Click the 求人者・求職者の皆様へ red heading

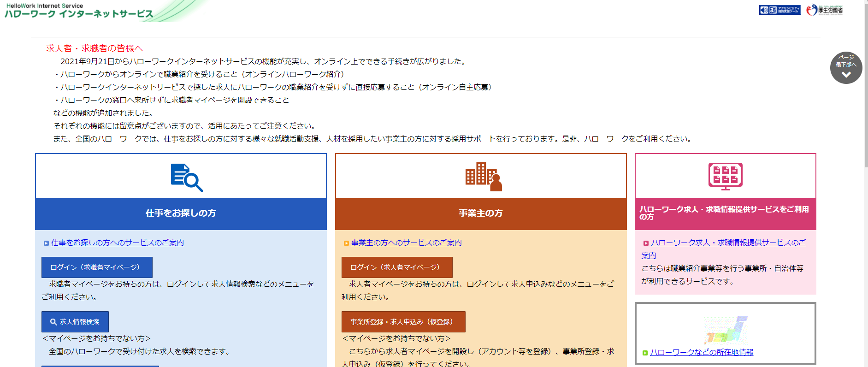pyautogui.click(x=94, y=48)
